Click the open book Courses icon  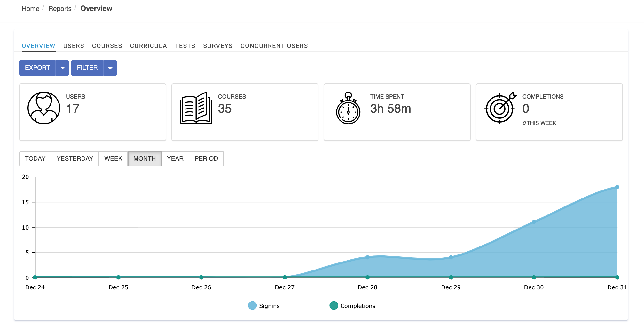[x=196, y=108]
